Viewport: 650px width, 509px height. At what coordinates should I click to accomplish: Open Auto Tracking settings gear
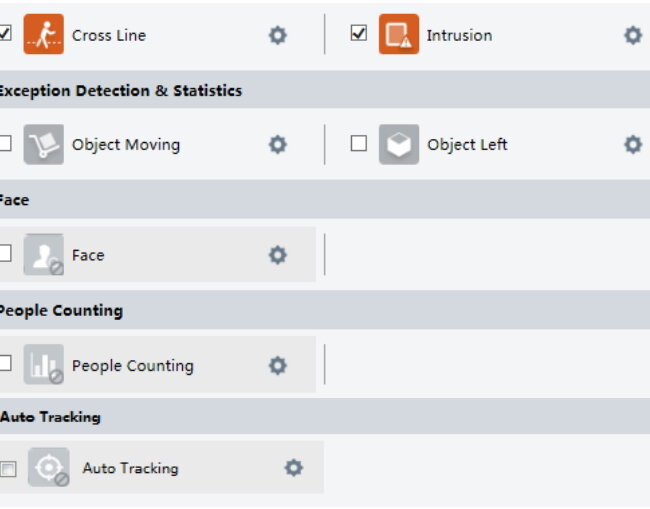coord(293,468)
